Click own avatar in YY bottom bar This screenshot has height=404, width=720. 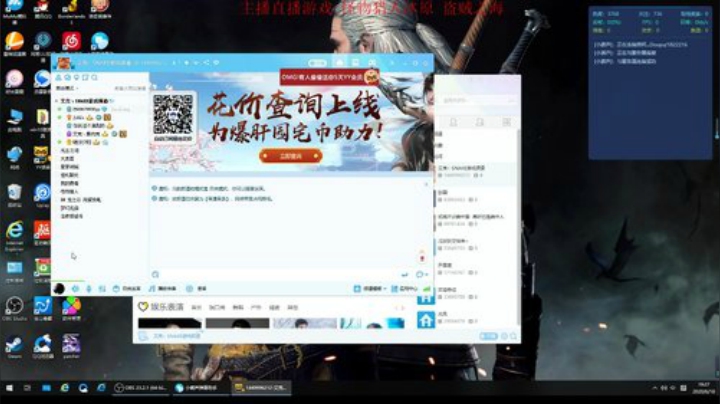tap(59, 289)
